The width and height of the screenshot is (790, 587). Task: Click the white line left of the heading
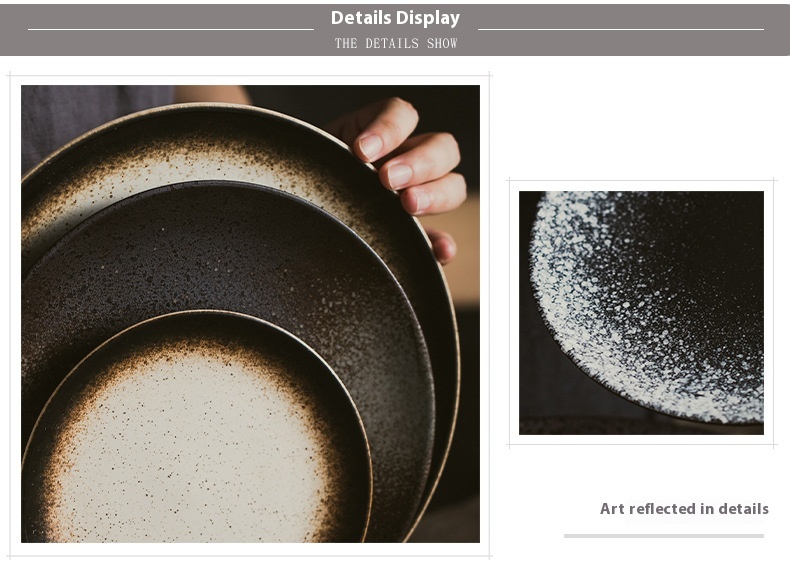(171, 30)
